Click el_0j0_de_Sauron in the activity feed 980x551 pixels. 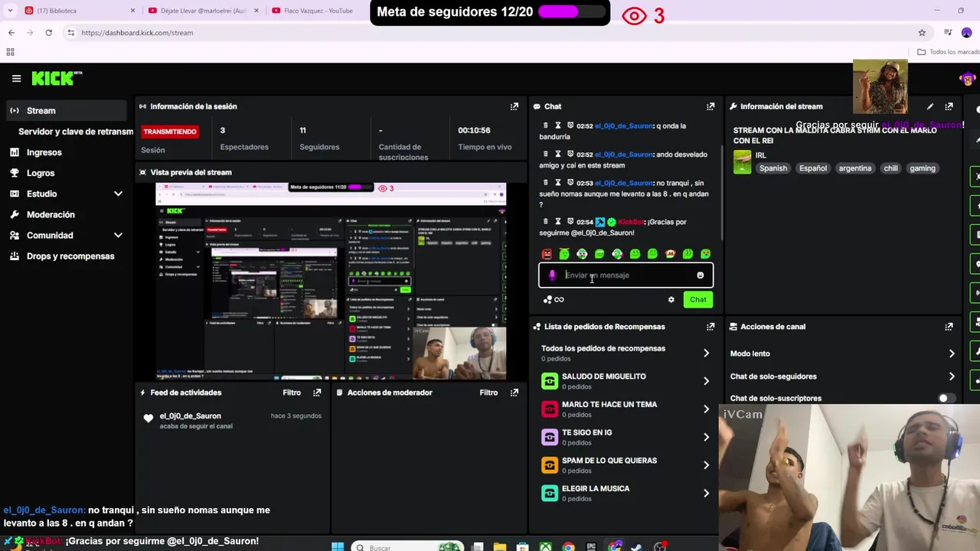(190, 416)
